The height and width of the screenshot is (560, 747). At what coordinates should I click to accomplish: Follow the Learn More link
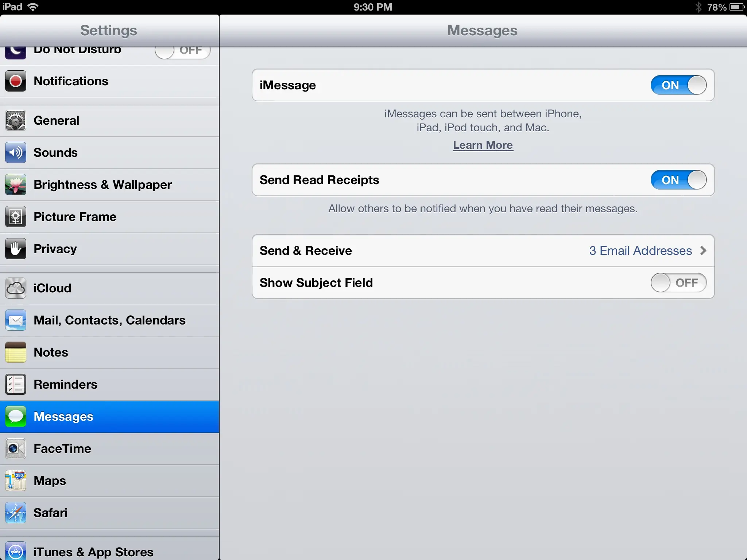[x=483, y=145]
